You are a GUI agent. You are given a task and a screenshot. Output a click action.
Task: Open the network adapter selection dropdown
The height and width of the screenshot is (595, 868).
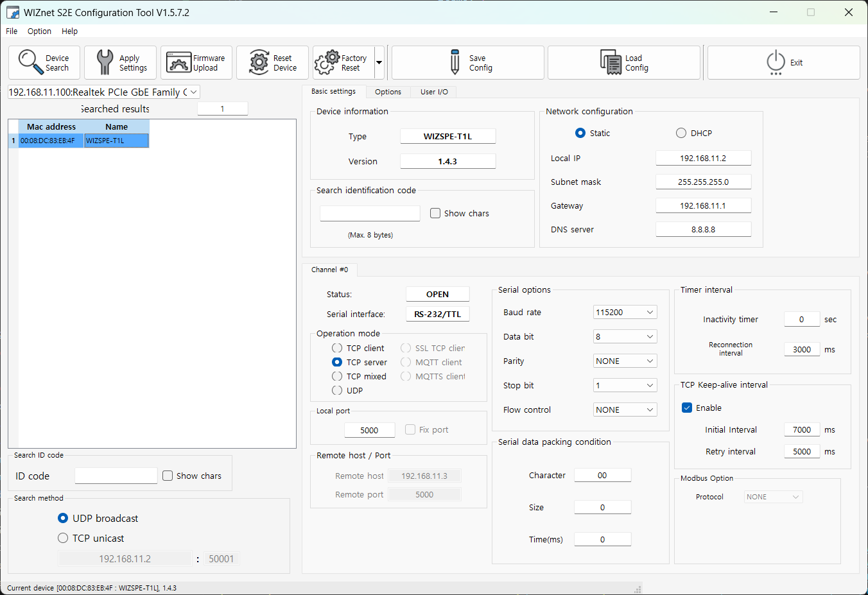click(x=193, y=92)
